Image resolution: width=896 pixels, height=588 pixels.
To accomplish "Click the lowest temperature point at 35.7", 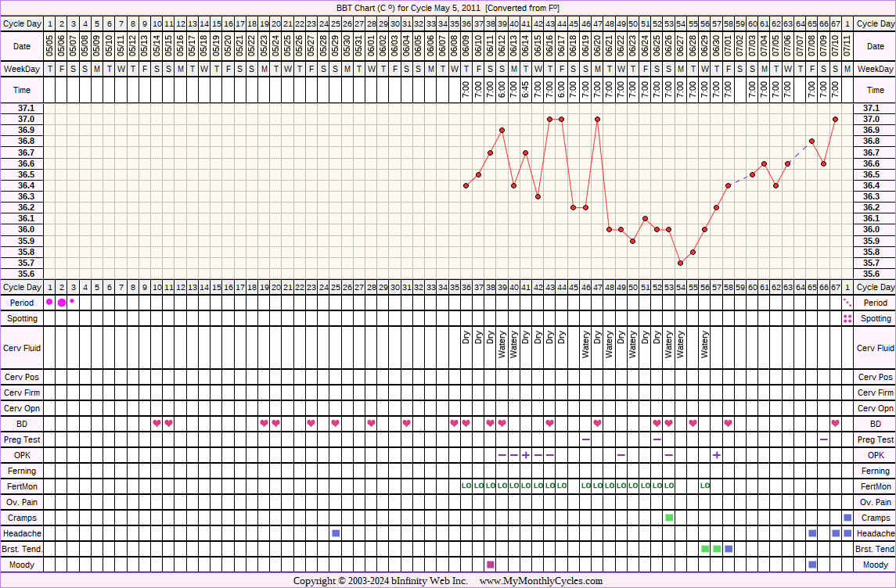I will 681,263.
